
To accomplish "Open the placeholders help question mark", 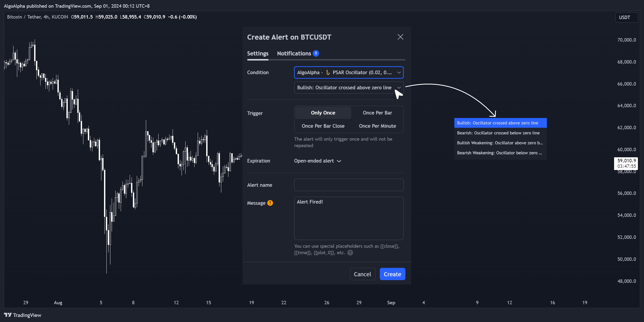I will coord(350,253).
